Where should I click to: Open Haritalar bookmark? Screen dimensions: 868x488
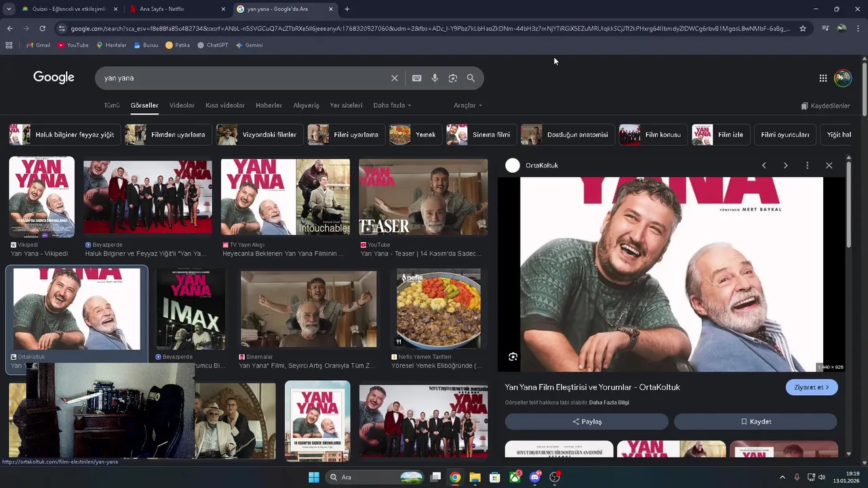[111, 45]
